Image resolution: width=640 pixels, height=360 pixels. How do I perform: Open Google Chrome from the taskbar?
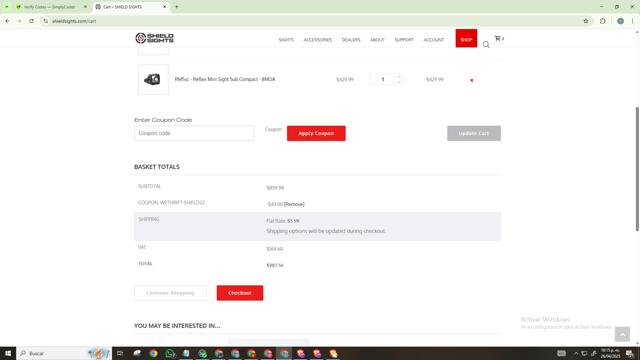(x=153, y=353)
